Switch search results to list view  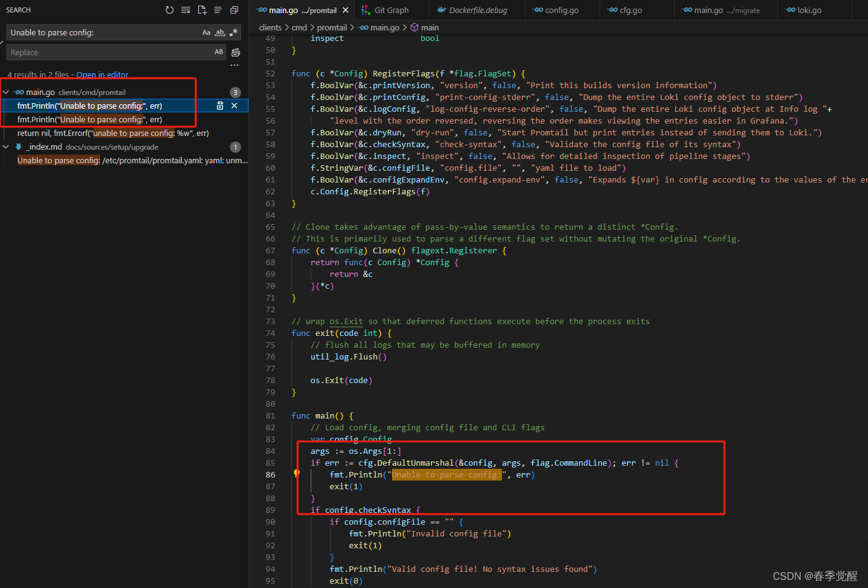coord(217,9)
